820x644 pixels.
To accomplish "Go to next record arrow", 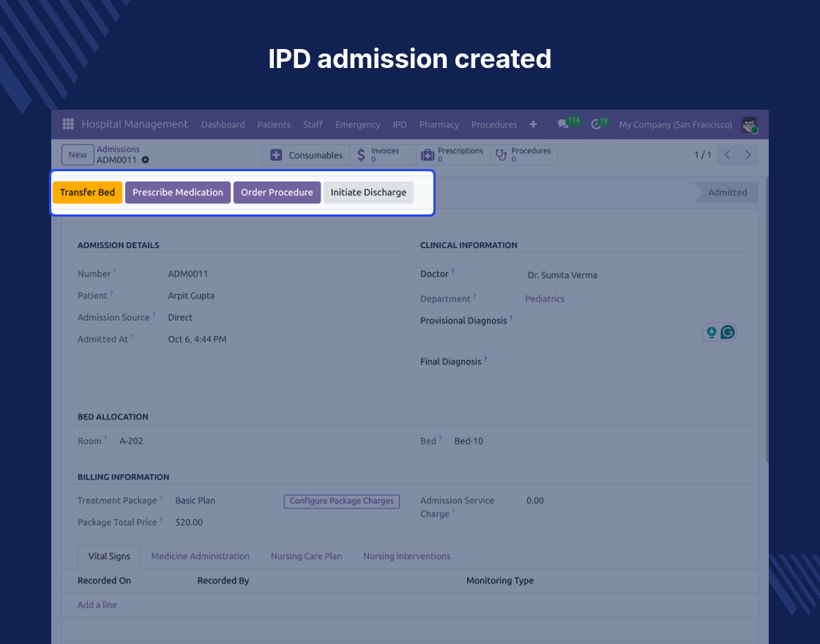I will 748,154.
